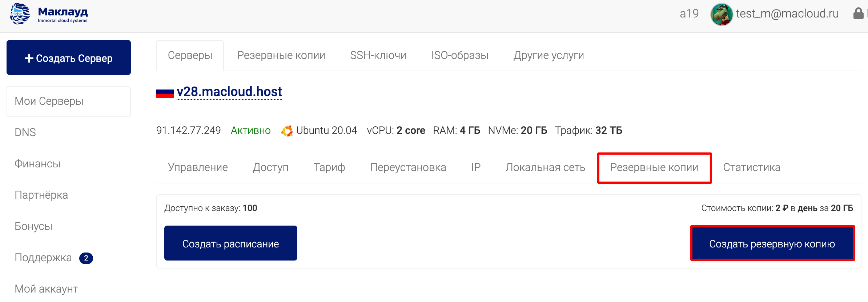Click the Ubuntu logo icon
868x302 pixels.
click(x=287, y=131)
